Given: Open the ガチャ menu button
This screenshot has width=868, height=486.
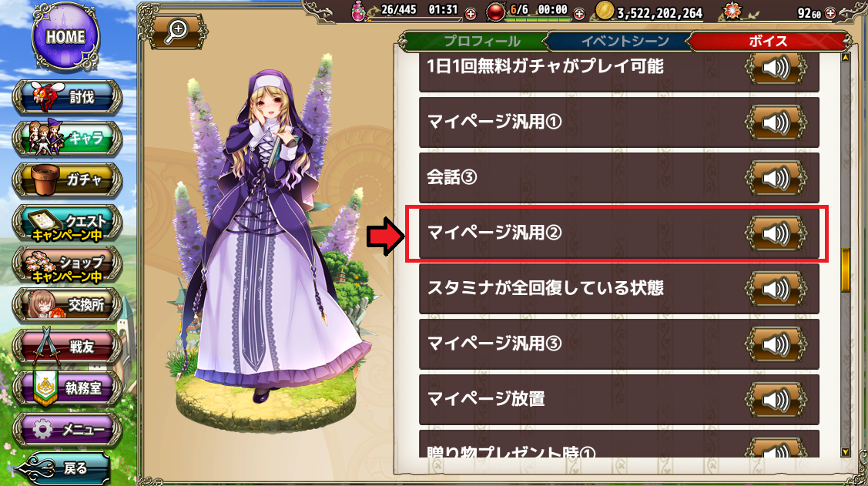Looking at the screenshot, I should 67,180.
